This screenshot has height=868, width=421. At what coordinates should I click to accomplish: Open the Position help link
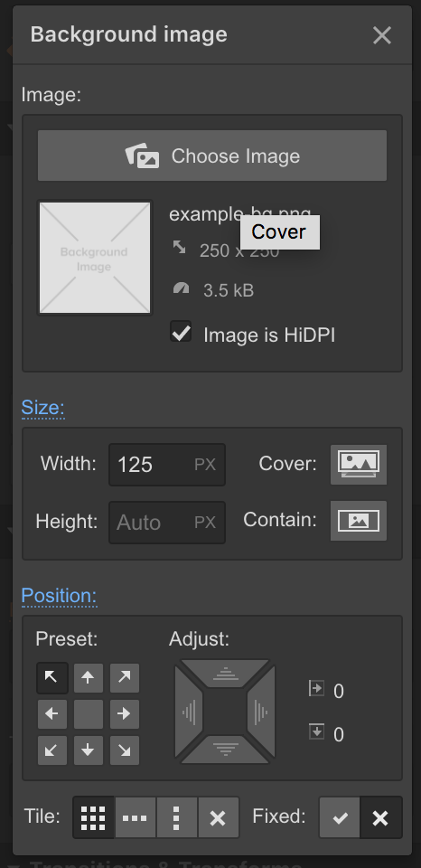(x=60, y=596)
